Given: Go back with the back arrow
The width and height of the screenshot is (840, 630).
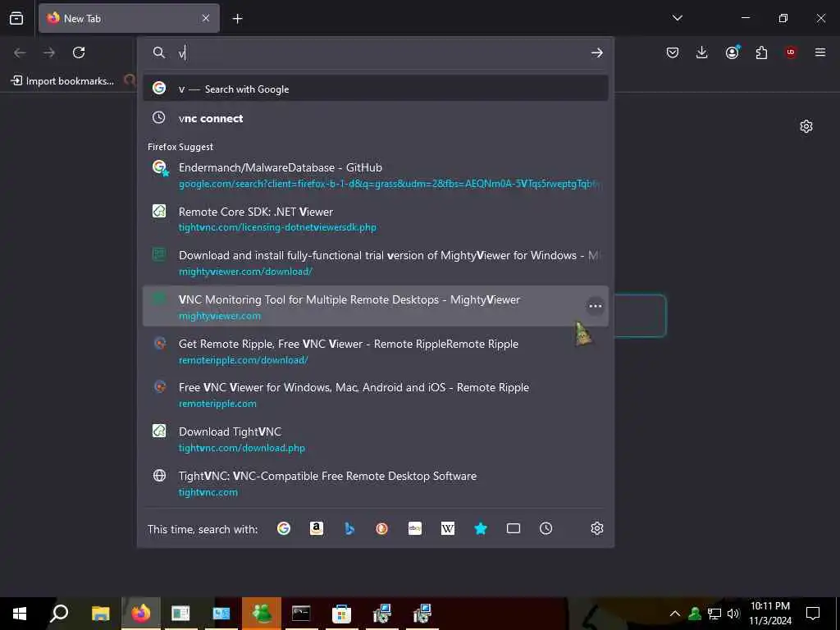Looking at the screenshot, I should point(20,52).
